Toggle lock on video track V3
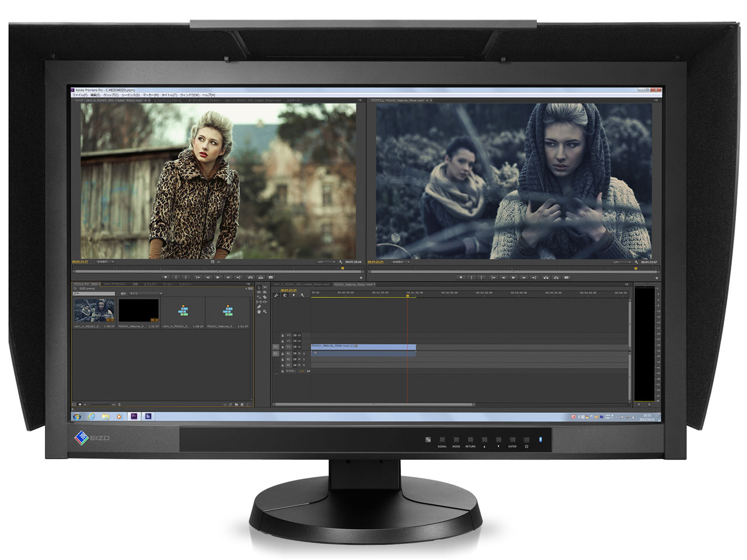747x560 pixels. (x=283, y=335)
